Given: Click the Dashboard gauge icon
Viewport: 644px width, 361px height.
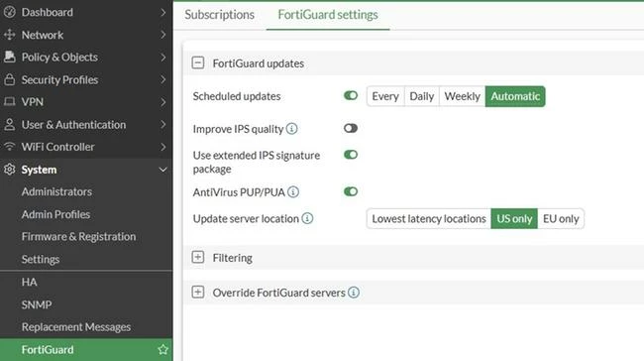Looking at the screenshot, I should [10, 12].
